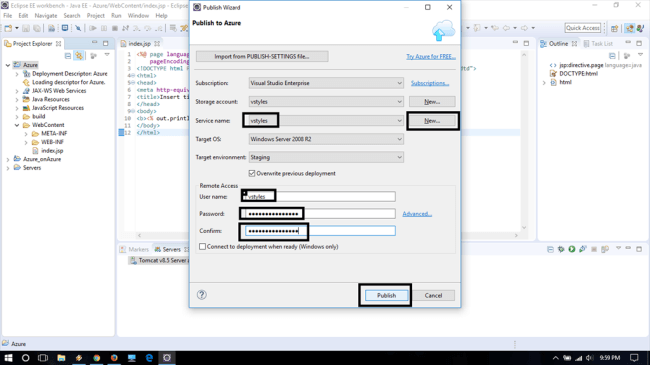
Task: Open the Subscriptions link
Action: (x=430, y=83)
